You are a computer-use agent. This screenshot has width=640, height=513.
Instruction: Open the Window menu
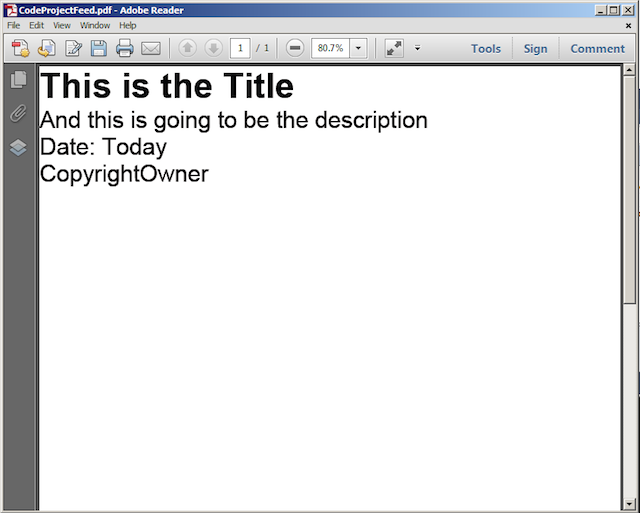[x=95, y=25]
